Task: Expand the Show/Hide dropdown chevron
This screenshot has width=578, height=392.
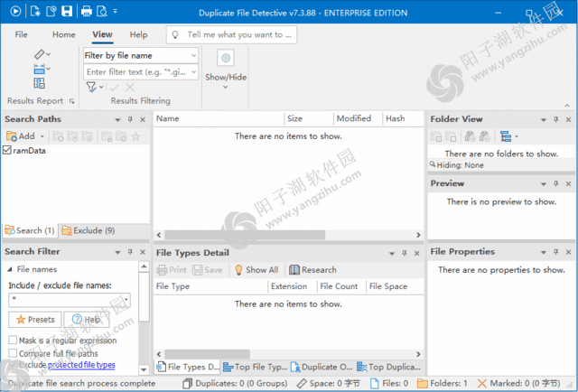Action: [x=225, y=88]
